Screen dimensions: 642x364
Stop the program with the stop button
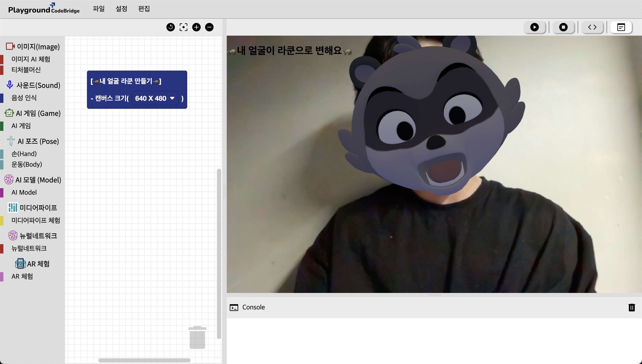563,27
